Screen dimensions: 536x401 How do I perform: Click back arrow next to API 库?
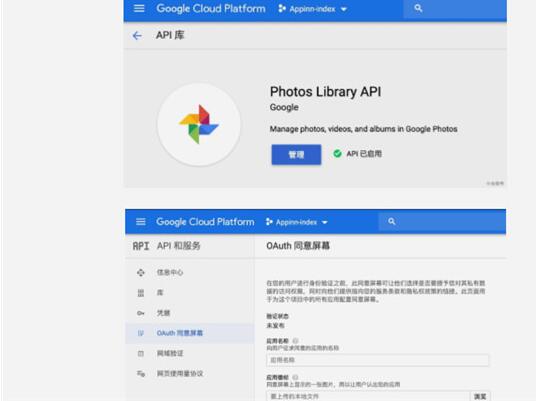[x=137, y=36]
